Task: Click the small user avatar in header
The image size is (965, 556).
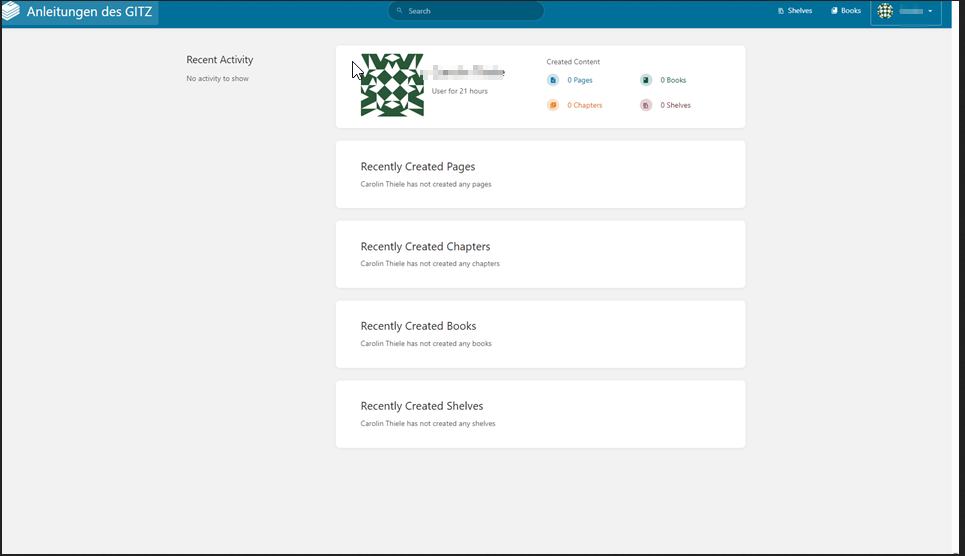Action: click(x=885, y=11)
